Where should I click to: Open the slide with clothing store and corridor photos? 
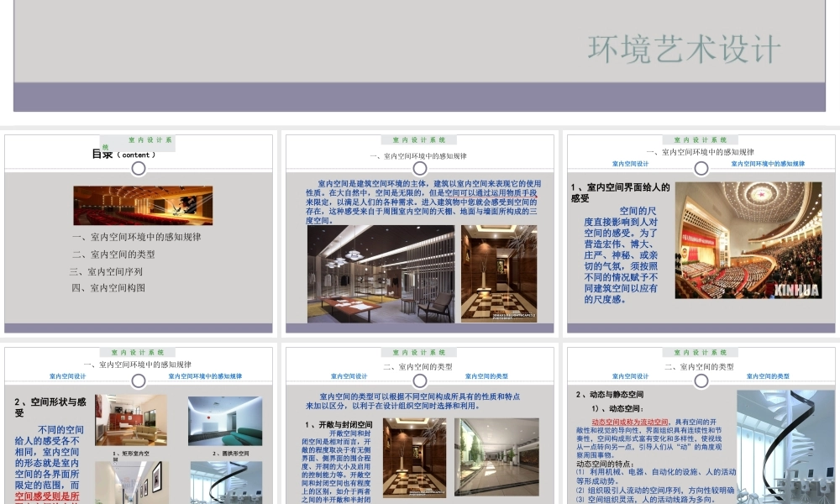tap(419, 234)
